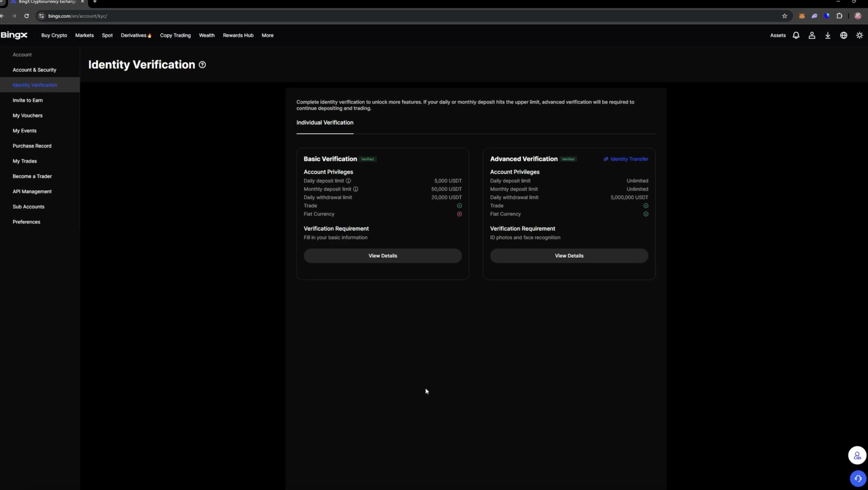868x490 pixels.
Task: Open the Copy Trading menu
Action: pos(175,35)
